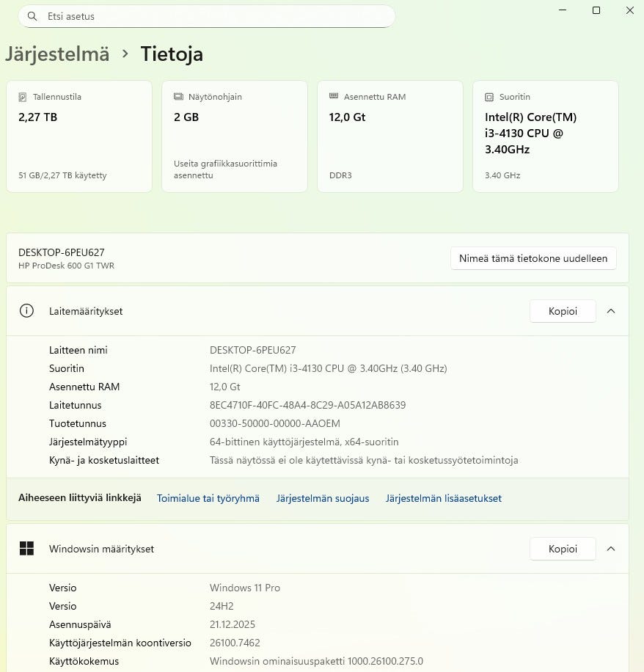
Task: Collapse the Windowsin määritykset section chevron
Action: point(611,549)
